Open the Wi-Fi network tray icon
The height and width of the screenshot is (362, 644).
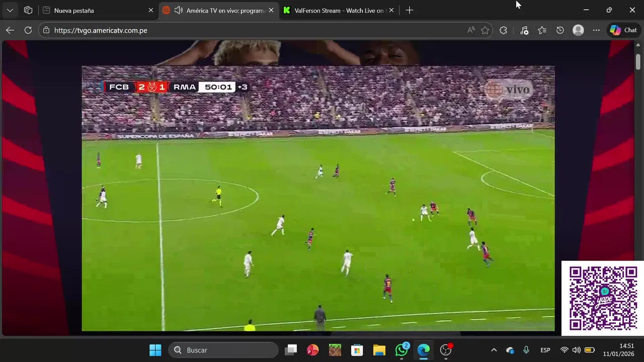pos(564,350)
